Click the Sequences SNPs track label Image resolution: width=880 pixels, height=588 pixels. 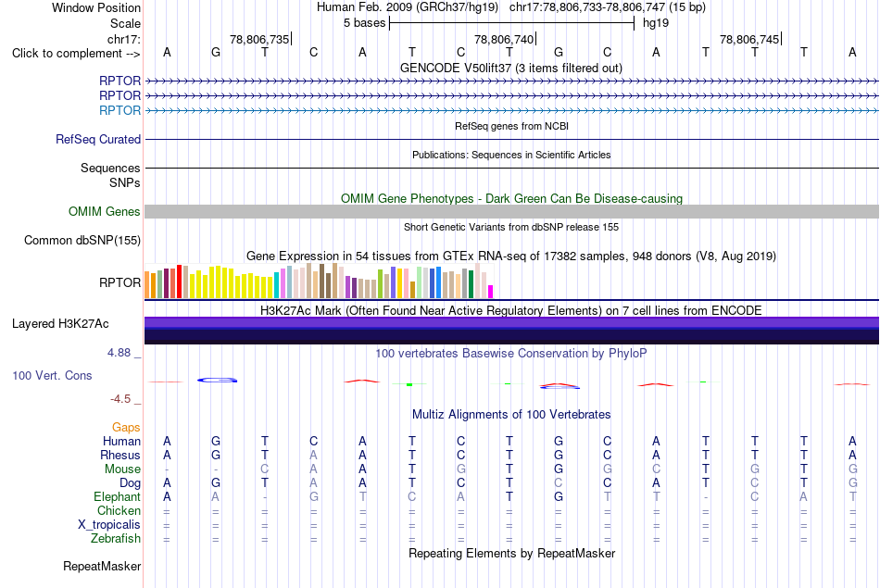[x=110, y=175]
